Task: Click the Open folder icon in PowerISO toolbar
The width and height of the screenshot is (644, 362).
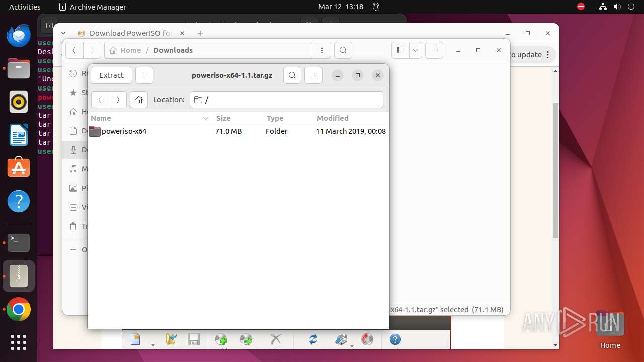Action: pos(171,339)
